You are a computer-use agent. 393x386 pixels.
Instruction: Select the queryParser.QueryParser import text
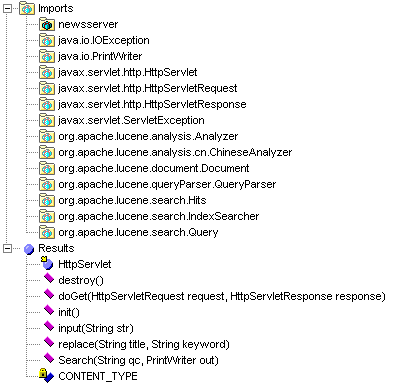[x=167, y=184]
